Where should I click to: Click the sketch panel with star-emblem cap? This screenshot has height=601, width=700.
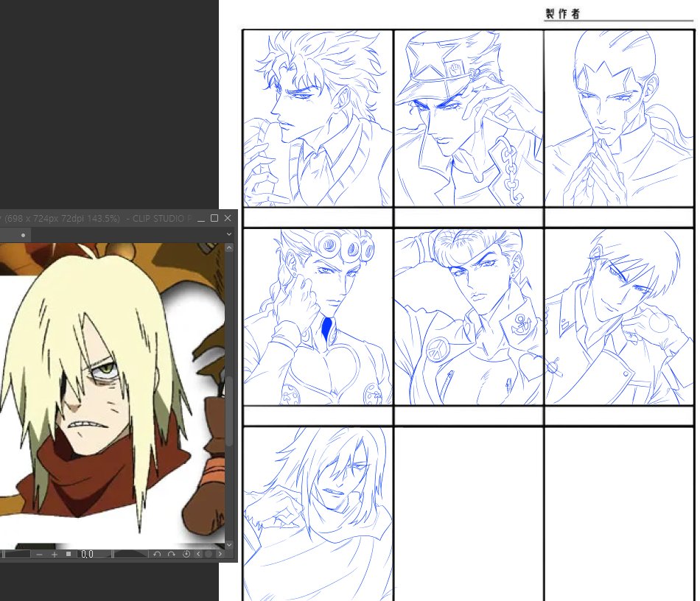(469, 119)
